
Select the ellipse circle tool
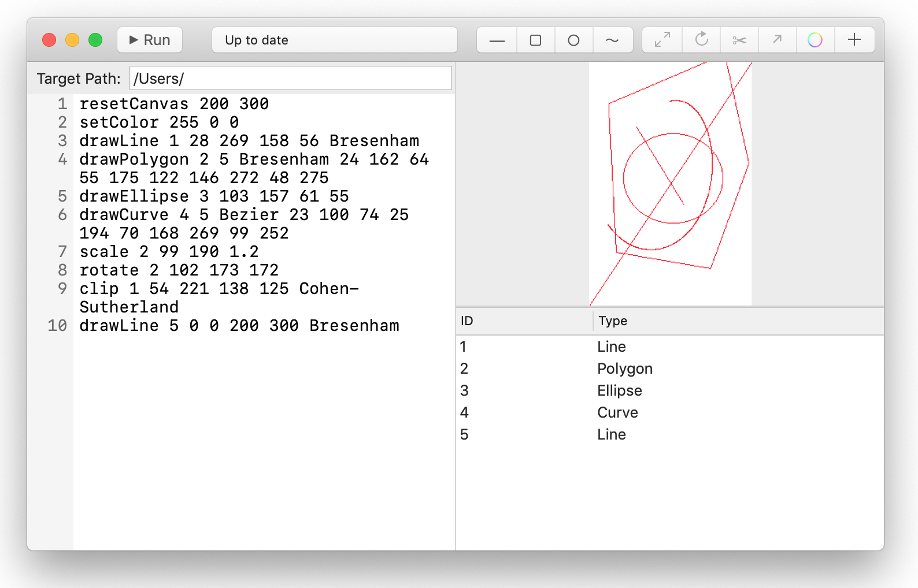click(x=573, y=40)
